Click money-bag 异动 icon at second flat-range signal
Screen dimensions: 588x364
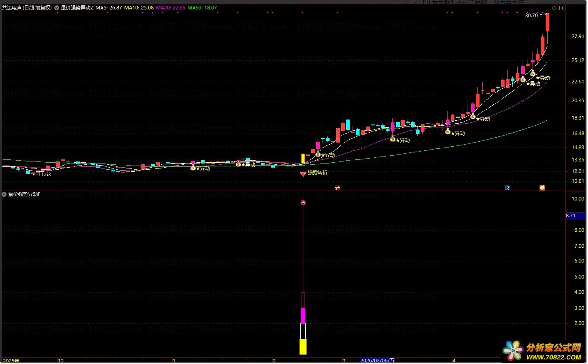tap(238, 164)
